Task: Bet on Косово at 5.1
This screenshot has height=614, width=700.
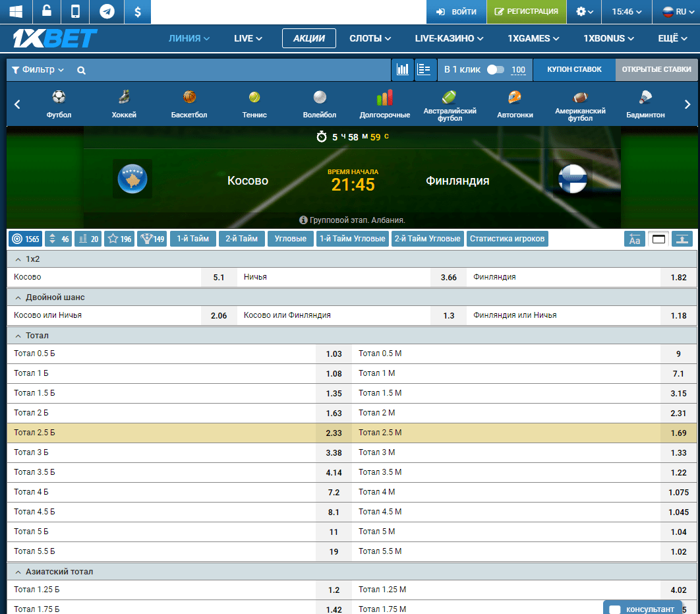Action: [219, 277]
